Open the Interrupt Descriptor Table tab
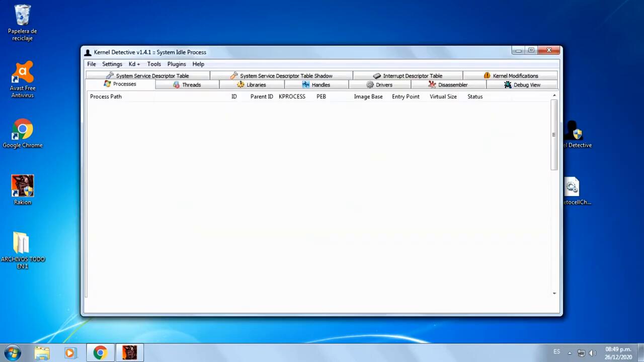This screenshot has width=644, height=362. [x=408, y=76]
